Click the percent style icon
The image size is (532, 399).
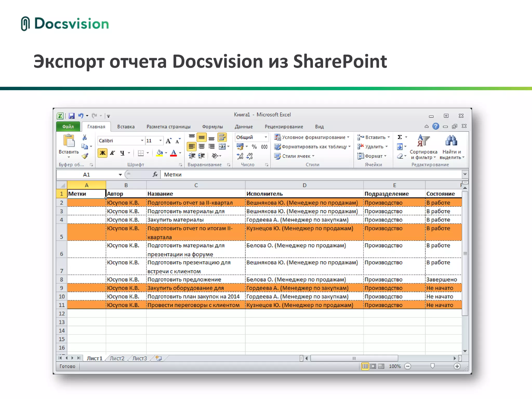[x=254, y=147]
